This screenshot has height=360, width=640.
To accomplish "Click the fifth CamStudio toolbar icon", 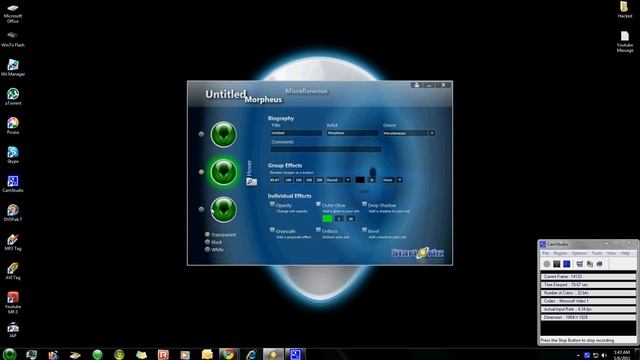I will click(x=590, y=264).
